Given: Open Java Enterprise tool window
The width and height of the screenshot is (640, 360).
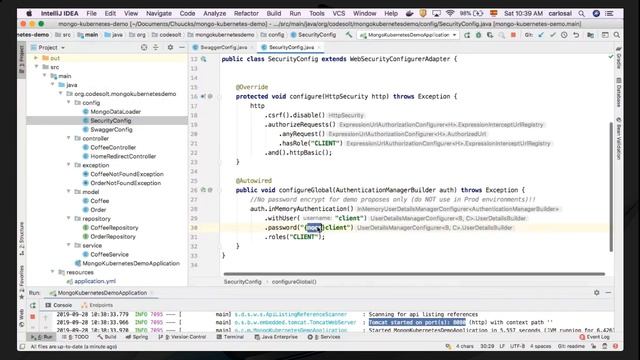Looking at the screenshot, I should point(277,337).
